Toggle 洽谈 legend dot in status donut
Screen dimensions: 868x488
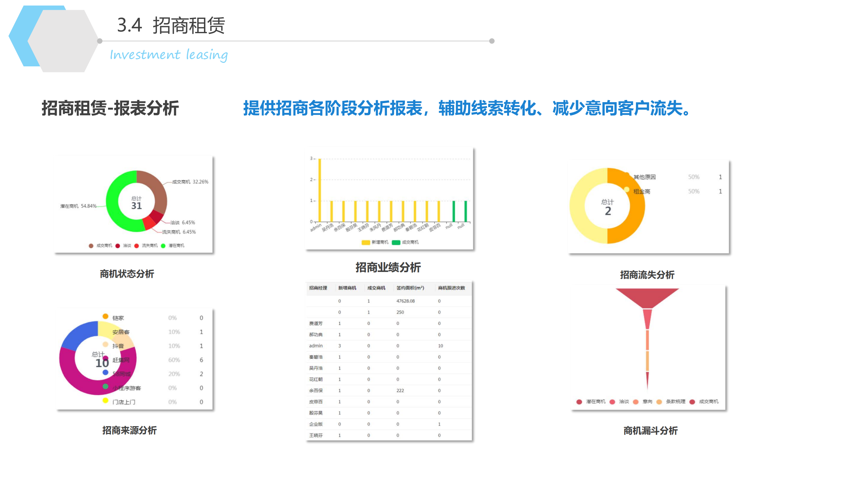[x=117, y=246]
